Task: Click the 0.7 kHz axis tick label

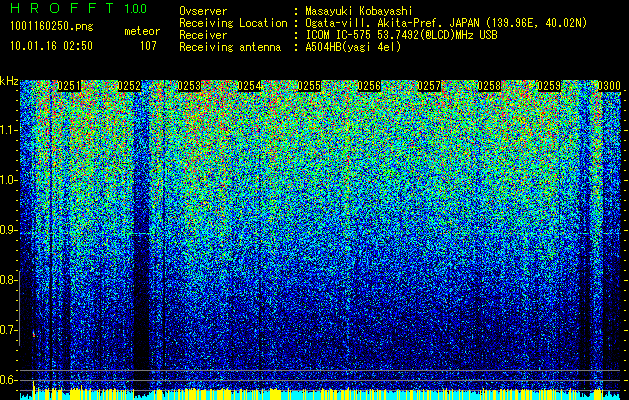Action: [x=7, y=330]
